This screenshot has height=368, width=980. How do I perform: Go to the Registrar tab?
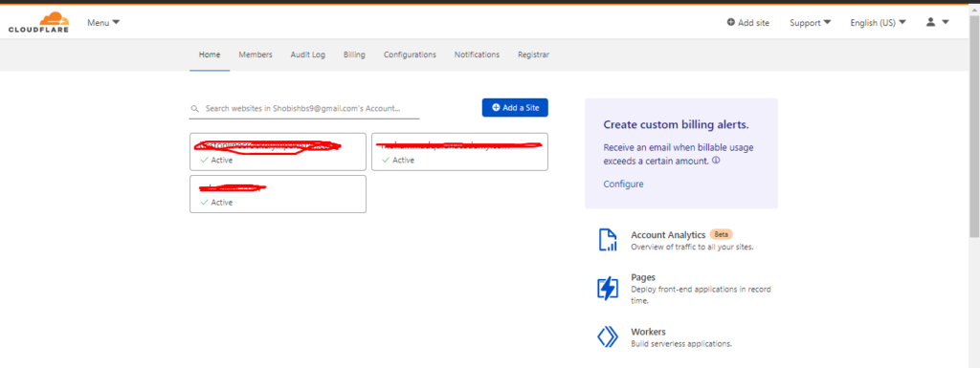pos(534,54)
